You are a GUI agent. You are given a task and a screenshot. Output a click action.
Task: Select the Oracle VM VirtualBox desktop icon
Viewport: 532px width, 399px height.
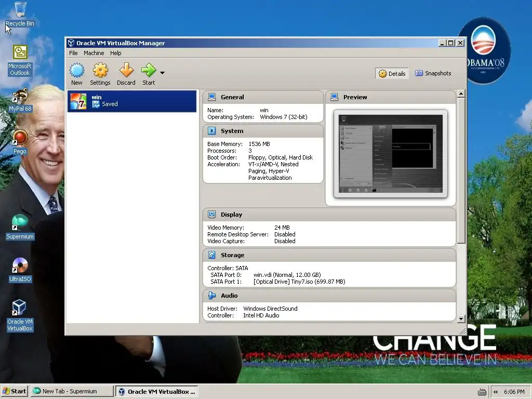[x=20, y=316]
